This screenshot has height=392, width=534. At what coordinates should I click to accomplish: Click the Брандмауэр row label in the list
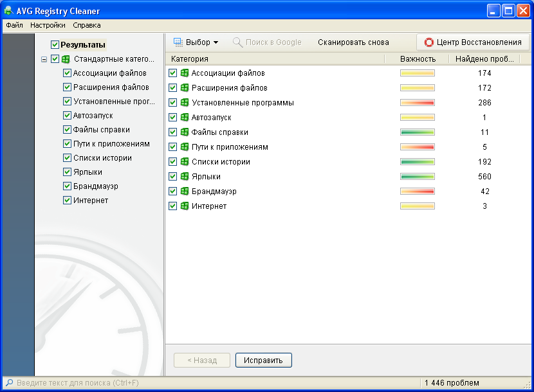pos(214,192)
